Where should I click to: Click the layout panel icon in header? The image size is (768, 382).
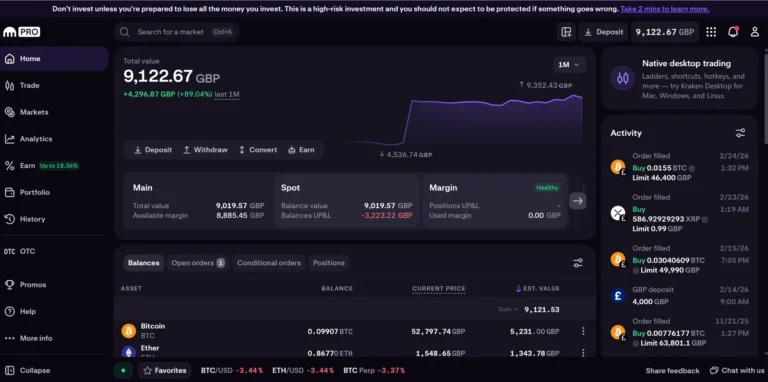tap(566, 32)
